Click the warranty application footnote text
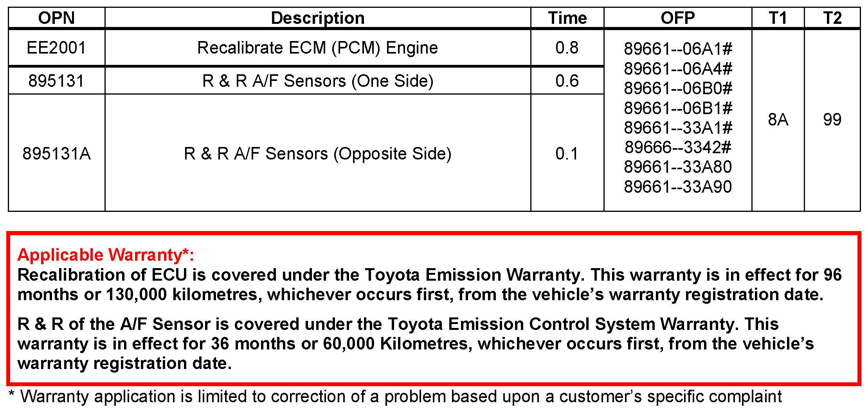The height and width of the screenshot is (412, 868). click(395, 396)
